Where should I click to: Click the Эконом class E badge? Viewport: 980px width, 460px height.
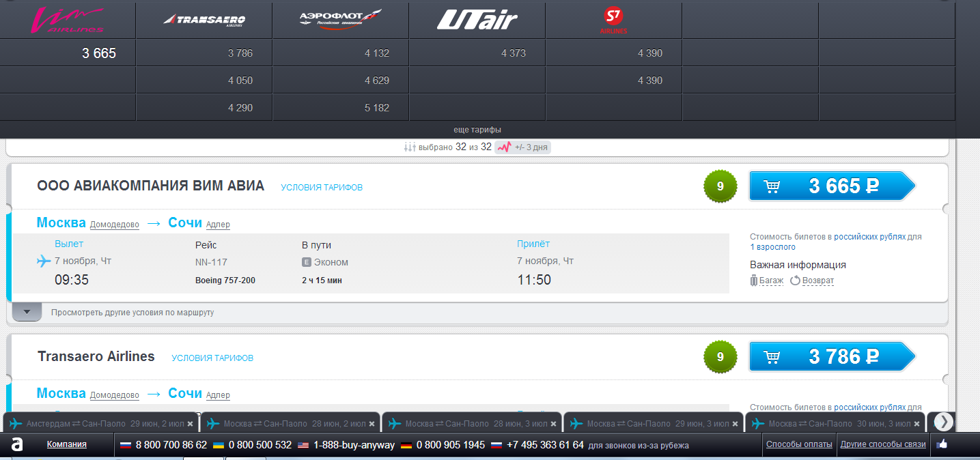pos(307,262)
